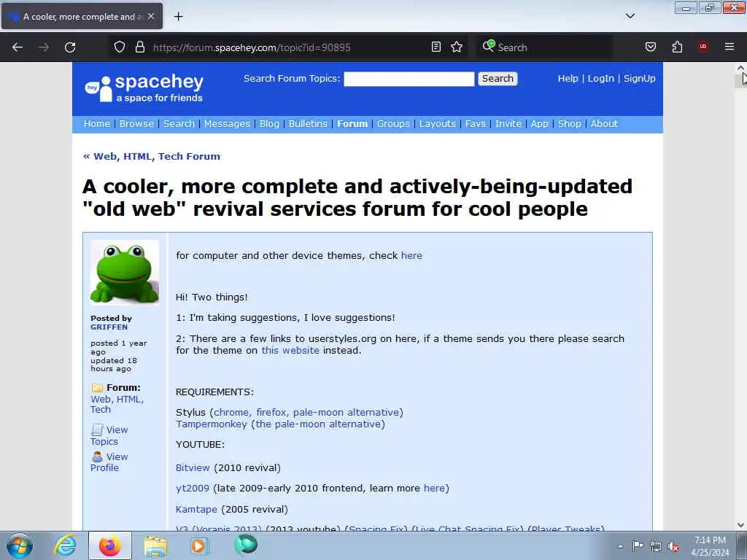Select Messages in the navigation bar
Image resolution: width=747 pixels, height=560 pixels.
227,124
